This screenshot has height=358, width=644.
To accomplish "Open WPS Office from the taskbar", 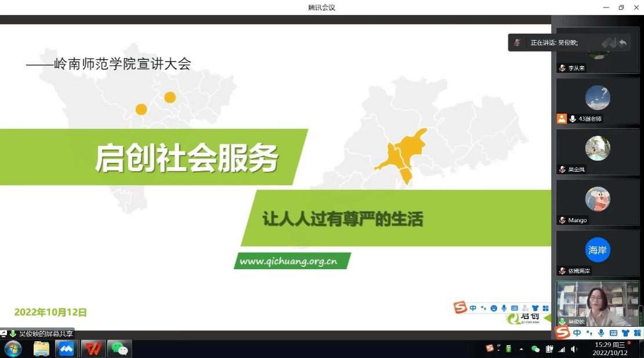I will 93,349.
